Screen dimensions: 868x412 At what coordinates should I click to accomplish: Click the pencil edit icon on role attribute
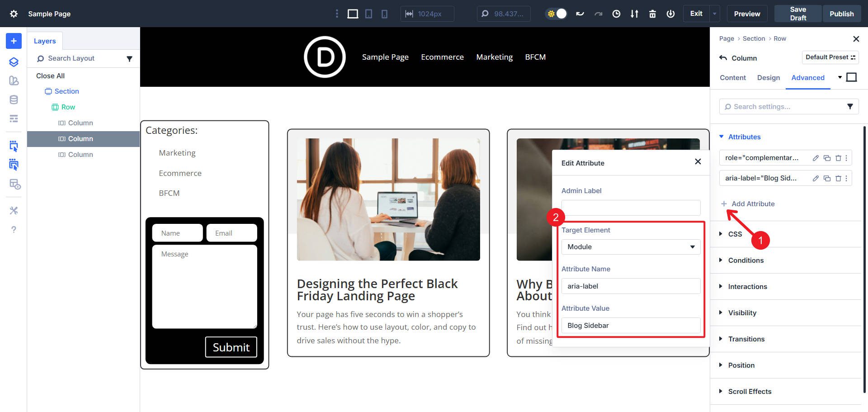[816, 158]
